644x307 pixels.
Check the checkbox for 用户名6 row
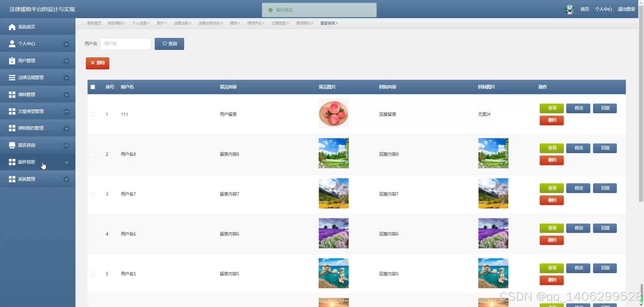(93, 234)
